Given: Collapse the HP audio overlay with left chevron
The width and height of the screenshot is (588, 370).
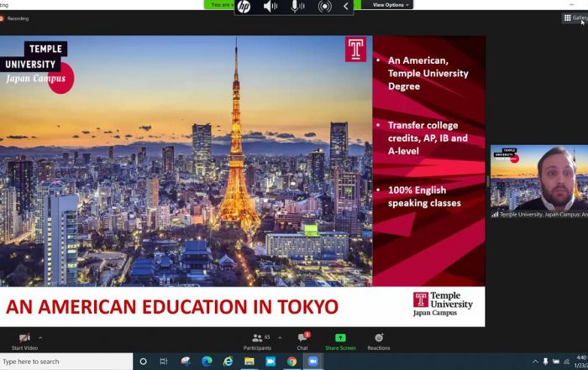Looking at the screenshot, I should [346, 7].
